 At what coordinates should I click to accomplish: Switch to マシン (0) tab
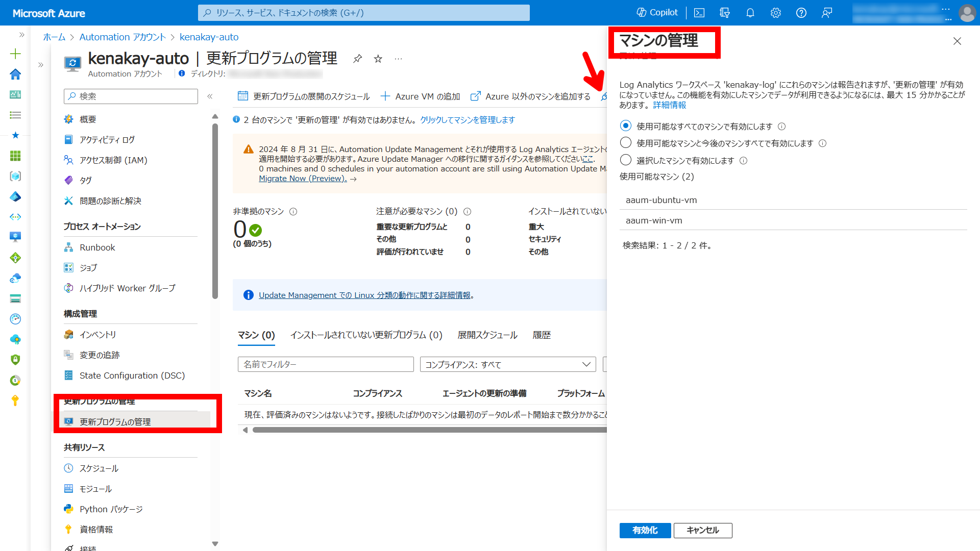coord(256,335)
